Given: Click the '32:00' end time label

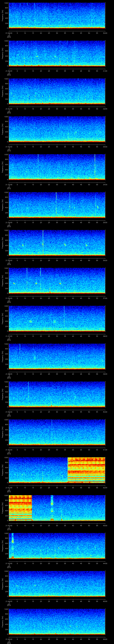Looking at the screenshot, I should [x=105, y=109].
